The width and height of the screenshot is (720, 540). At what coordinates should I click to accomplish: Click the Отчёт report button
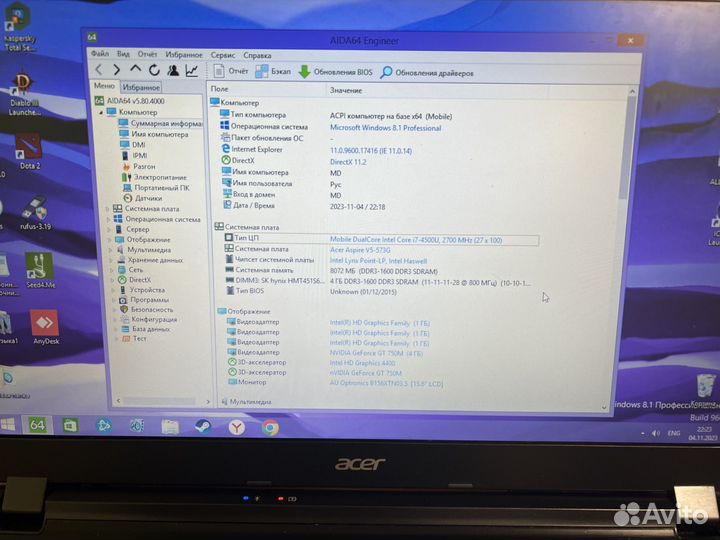[x=231, y=71]
